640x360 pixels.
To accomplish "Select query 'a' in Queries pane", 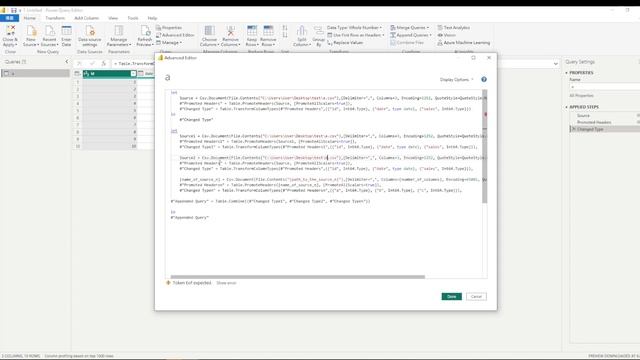I will coord(36,73).
